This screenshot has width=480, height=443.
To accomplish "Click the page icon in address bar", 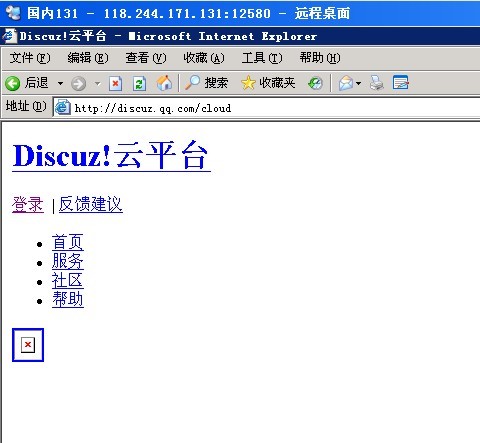I will [63, 108].
